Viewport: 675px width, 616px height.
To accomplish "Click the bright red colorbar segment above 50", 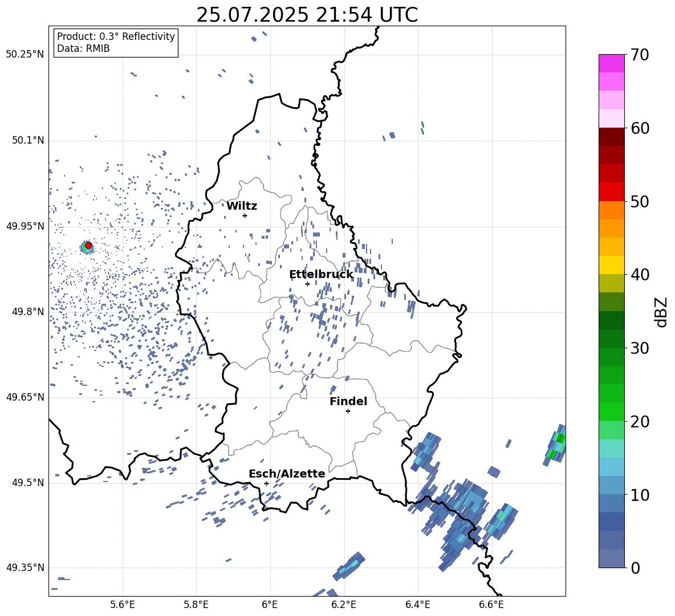I will 611,192.
